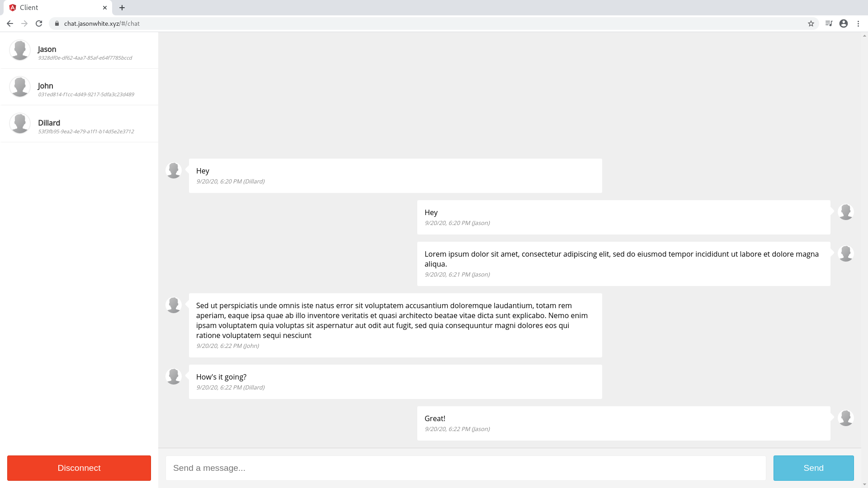The height and width of the screenshot is (488, 868).
Task: Go back to the previous page
Action: 10,23
